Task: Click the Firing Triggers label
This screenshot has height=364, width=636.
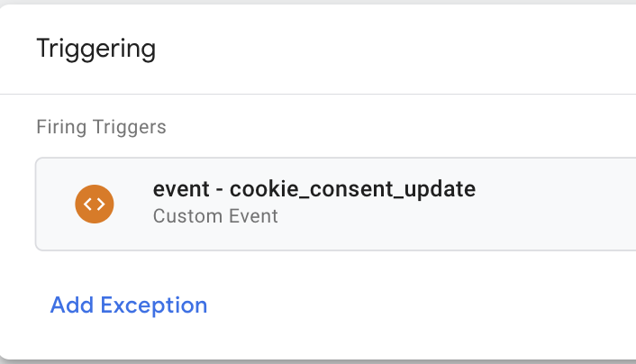Action: point(102,127)
